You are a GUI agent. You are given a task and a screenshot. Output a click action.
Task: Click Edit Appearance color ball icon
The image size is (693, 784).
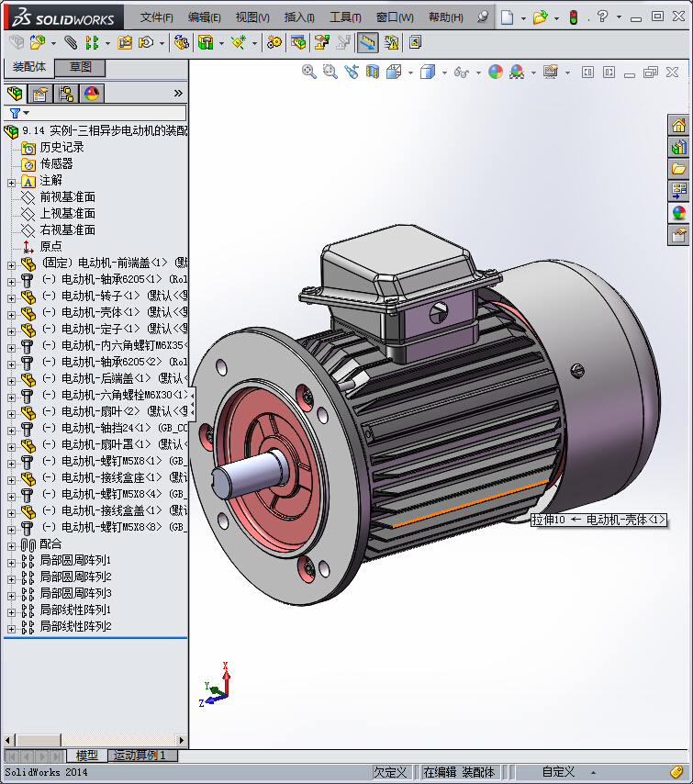(x=496, y=72)
